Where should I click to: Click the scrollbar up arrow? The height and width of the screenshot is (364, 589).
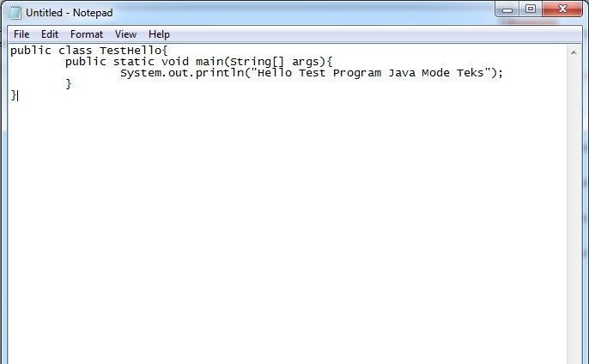click(x=574, y=53)
